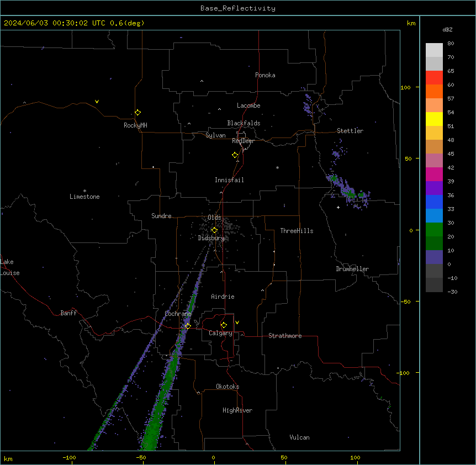This screenshot has width=476, height=465.
Task: Click the dBZ legend heading
Action: tap(447, 29)
